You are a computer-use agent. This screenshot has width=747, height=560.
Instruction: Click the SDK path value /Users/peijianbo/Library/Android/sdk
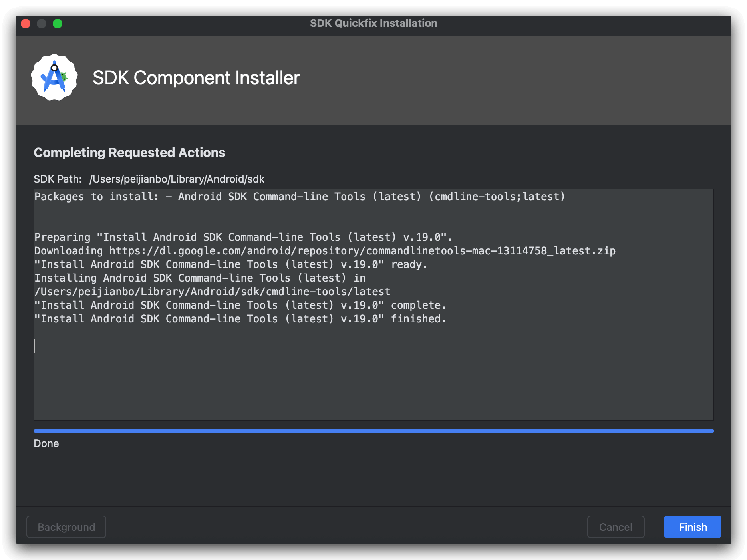pyautogui.click(x=177, y=179)
